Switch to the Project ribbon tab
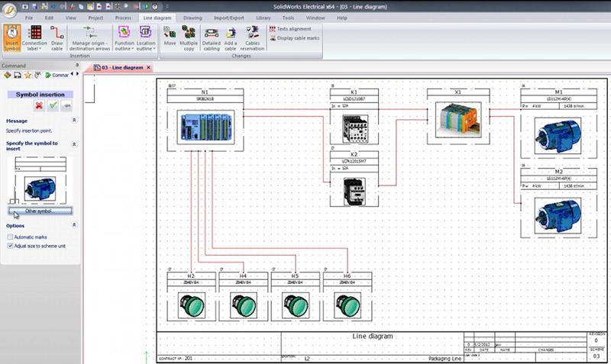The height and width of the screenshot is (364, 611). point(95,18)
